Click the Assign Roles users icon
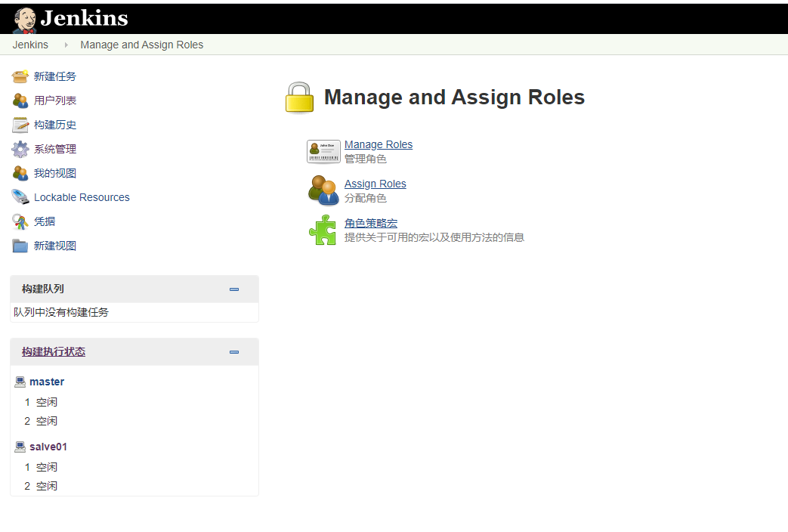This screenshot has width=788, height=532. pyautogui.click(x=323, y=190)
